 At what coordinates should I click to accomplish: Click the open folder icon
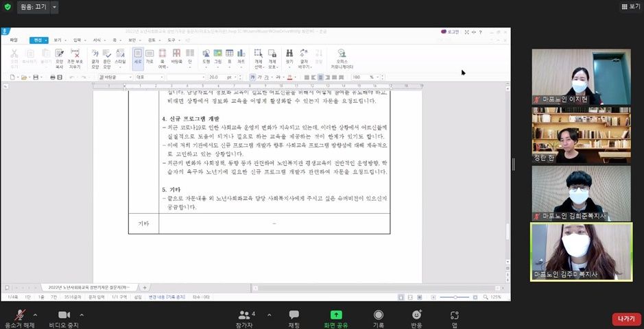(24, 77)
